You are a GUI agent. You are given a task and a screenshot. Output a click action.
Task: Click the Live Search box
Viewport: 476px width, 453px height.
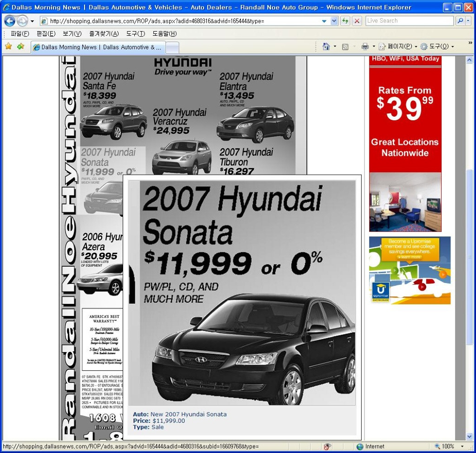[x=409, y=20]
